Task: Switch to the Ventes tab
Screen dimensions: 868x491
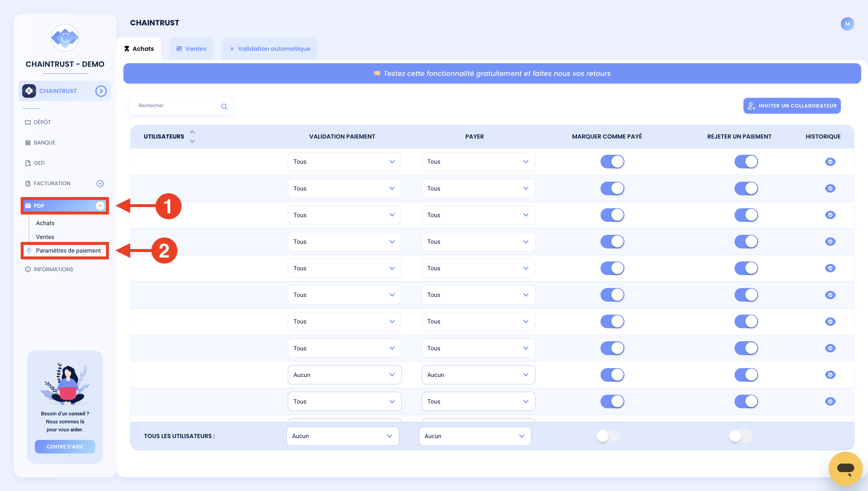Action: [191, 49]
